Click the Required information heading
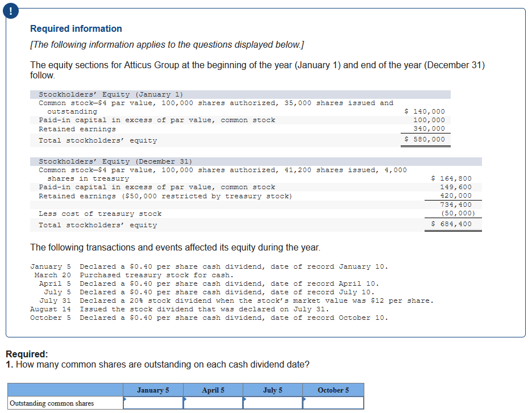This screenshot has width=532, height=413. tap(76, 28)
